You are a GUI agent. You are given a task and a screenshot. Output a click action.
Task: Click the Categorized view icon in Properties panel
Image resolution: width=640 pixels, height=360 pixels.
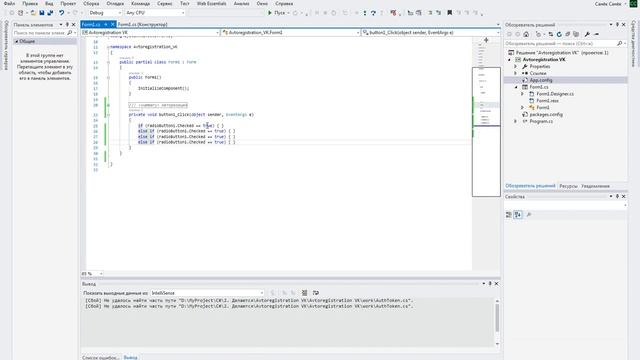(x=509, y=215)
